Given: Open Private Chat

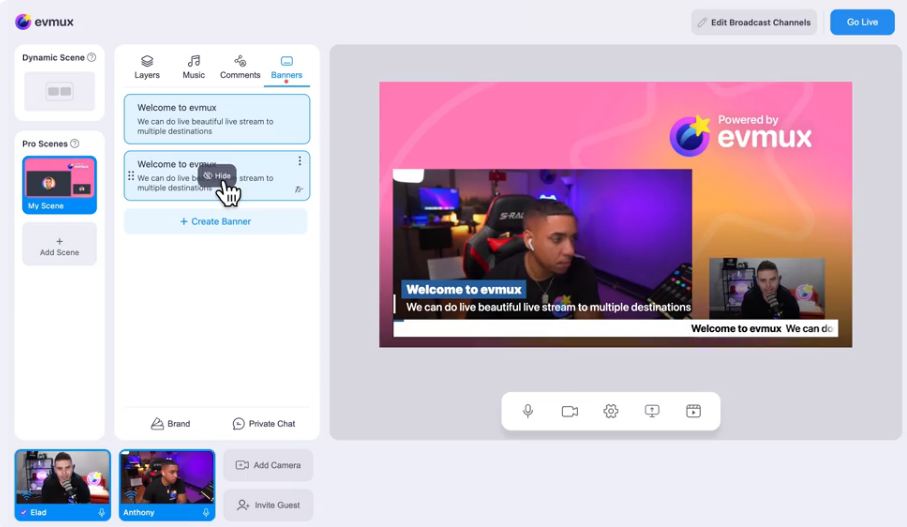Looking at the screenshot, I should click(264, 423).
